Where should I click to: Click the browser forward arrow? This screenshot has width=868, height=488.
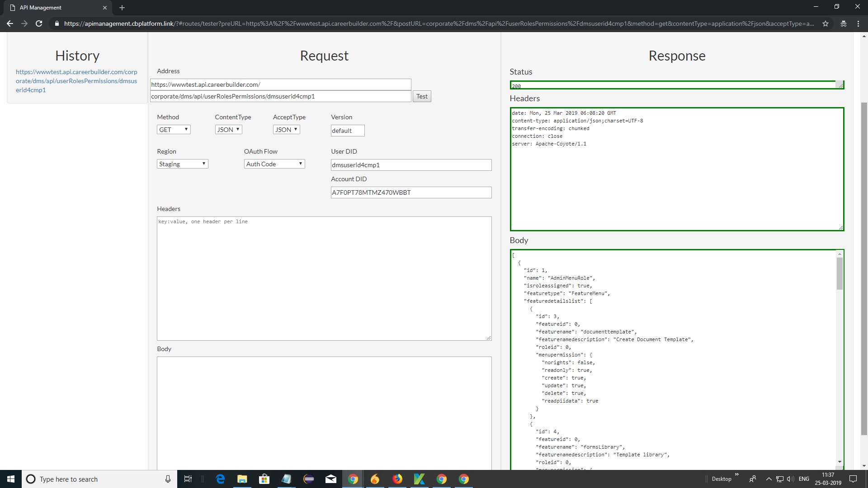pyautogui.click(x=24, y=23)
